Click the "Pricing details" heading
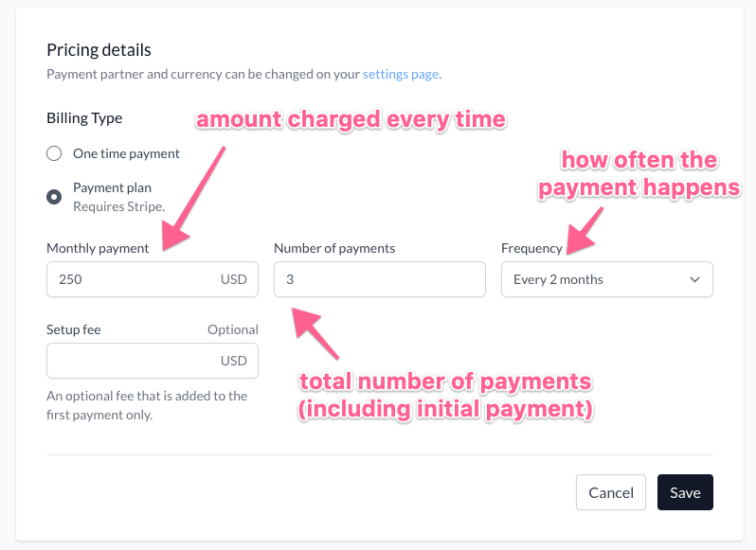The width and height of the screenshot is (756, 550). [x=99, y=49]
